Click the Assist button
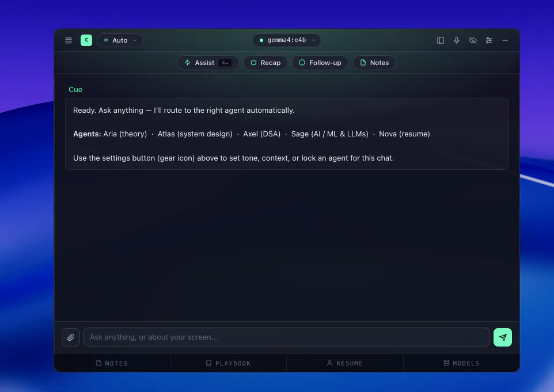Viewport: 554px width, 392px height. (x=208, y=63)
